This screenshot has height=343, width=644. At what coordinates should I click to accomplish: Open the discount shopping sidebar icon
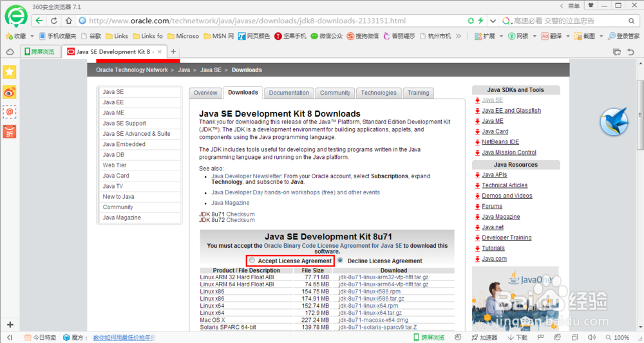(x=10, y=131)
